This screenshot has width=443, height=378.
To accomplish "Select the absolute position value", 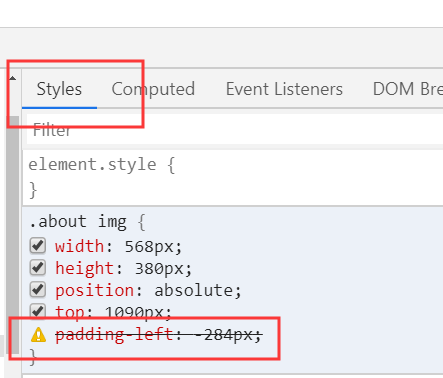I will [194, 290].
